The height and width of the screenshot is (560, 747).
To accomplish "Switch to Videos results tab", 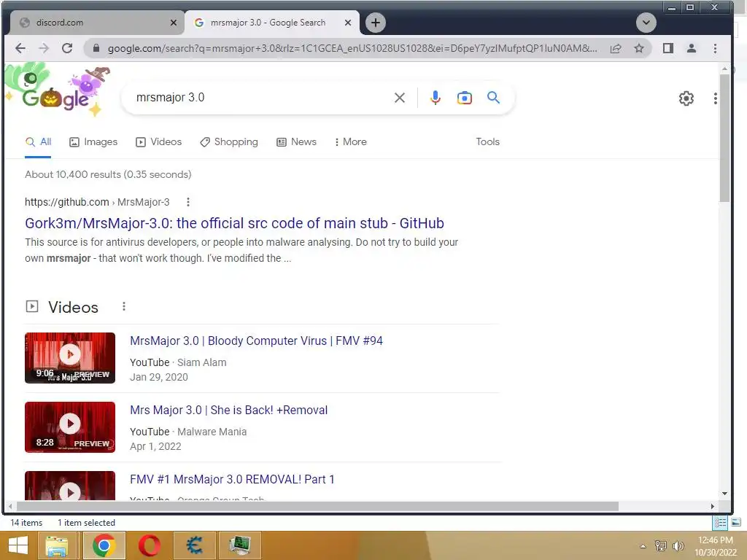I will pyautogui.click(x=158, y=142).
